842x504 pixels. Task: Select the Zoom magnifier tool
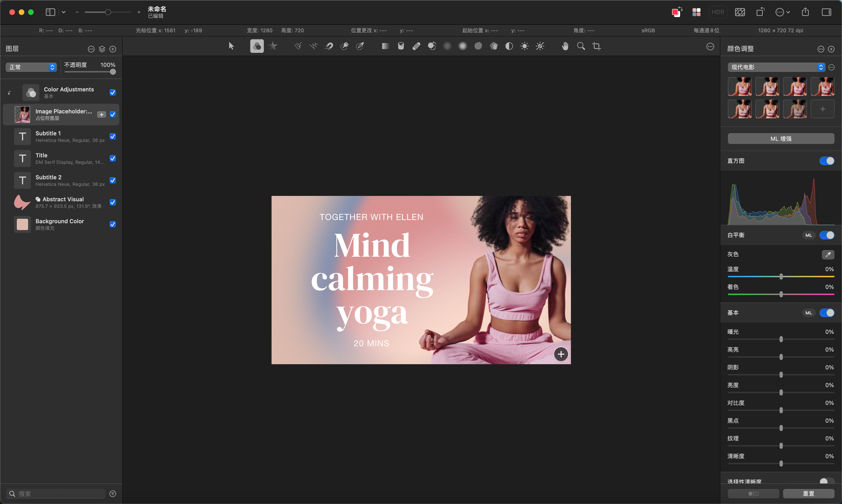pos(581,46)
